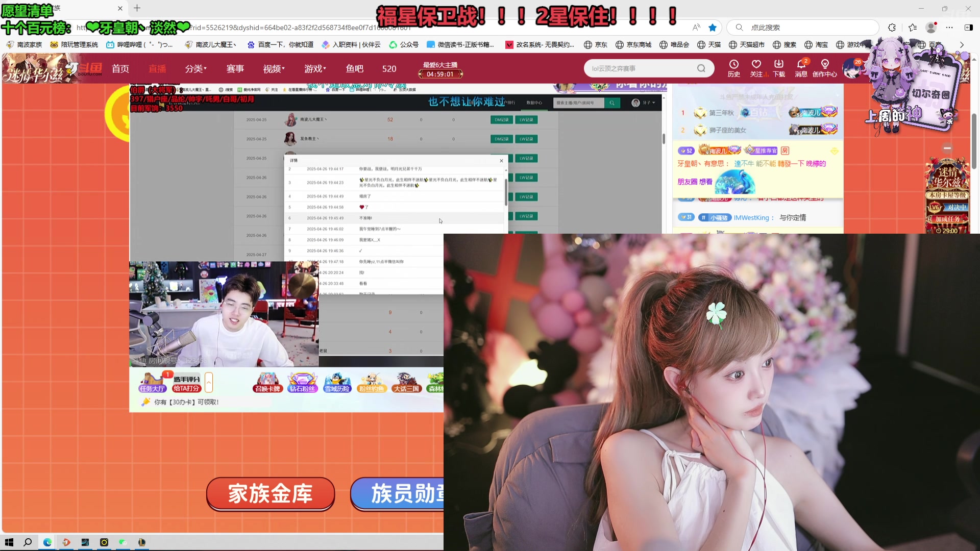This screenshot has width=980, height=551.
Task: Click the browser favorites star icon
Action: [713, 28]
